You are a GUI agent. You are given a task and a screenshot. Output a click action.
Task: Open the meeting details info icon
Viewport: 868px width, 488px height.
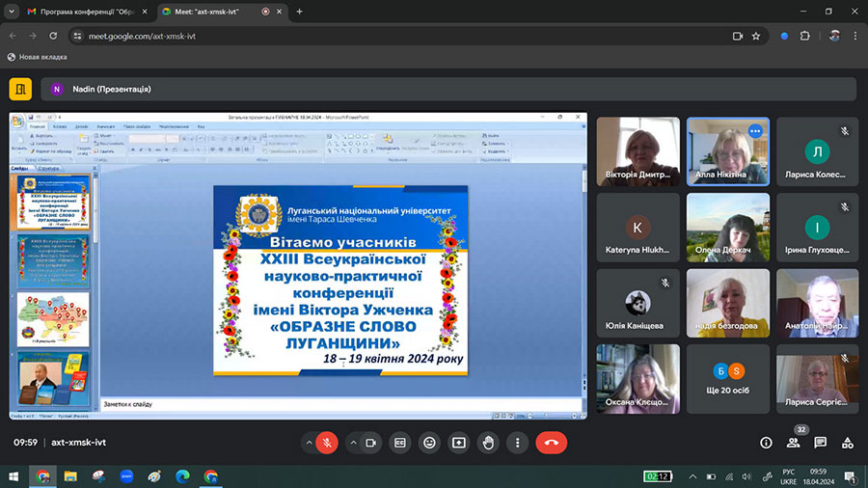766,443
